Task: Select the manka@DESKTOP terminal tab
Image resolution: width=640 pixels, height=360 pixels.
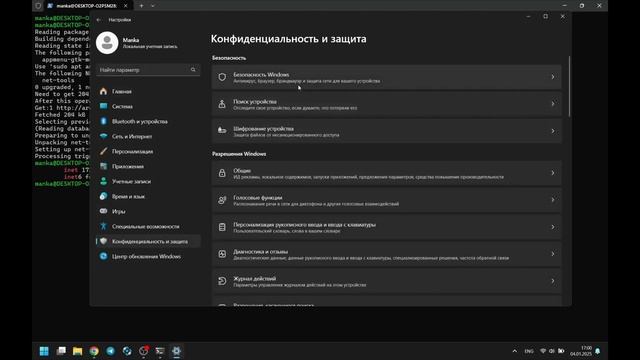Action: (x=87, y=6)
